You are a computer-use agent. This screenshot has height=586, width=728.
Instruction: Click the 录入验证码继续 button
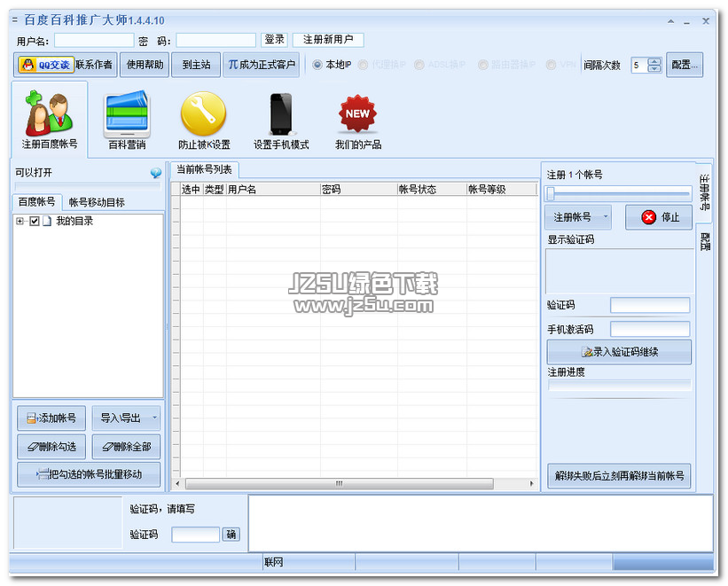click(619, 352)
